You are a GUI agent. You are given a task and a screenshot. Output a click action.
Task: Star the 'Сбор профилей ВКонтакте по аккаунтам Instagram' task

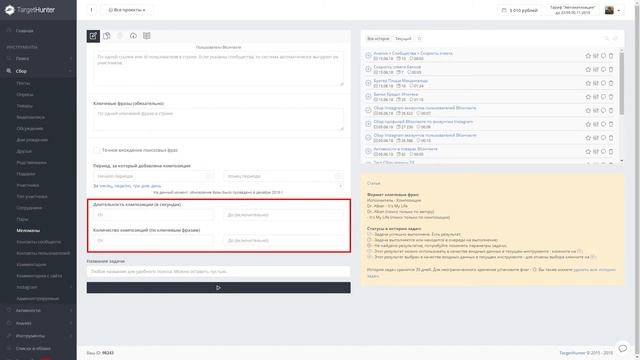tap(588, 124)
